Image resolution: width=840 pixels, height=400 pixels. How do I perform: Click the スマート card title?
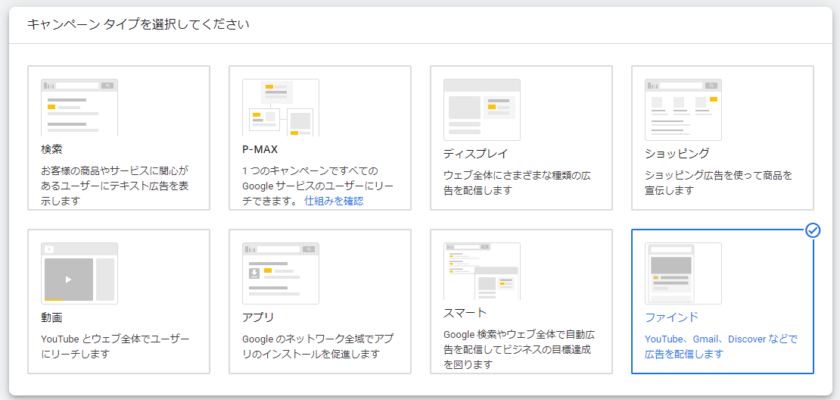click(465, 313)
